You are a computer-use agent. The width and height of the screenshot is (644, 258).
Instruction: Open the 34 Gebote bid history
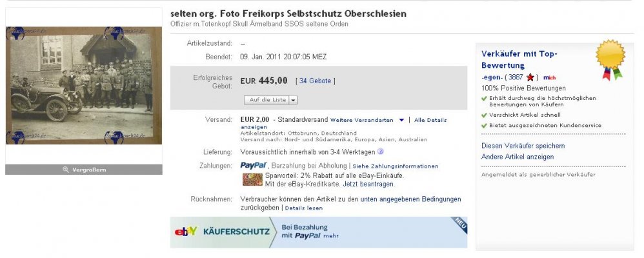tap(315, 81)
